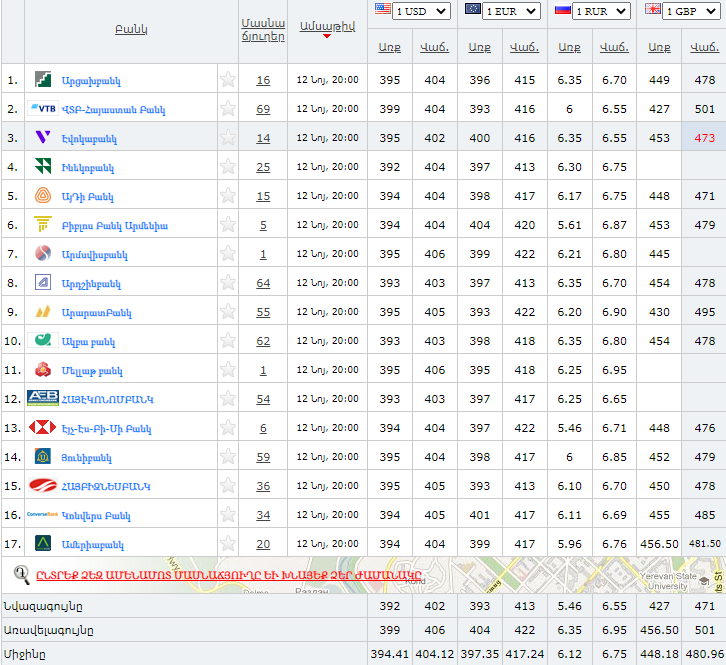Open the Էյչ-Էս-Բի-Սի Բանկ link
This screenshot has width=726, height=665.
pos(106,429)
